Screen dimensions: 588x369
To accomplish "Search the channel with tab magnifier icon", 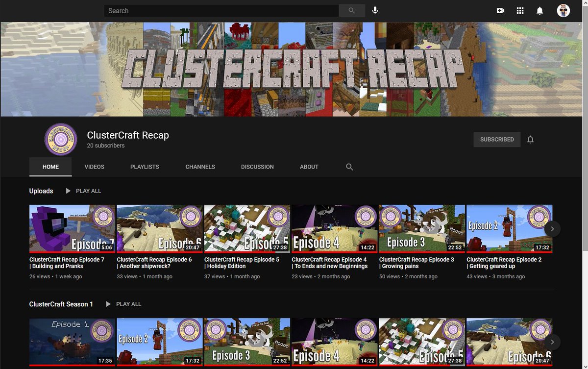I will [x=349, y=167].
